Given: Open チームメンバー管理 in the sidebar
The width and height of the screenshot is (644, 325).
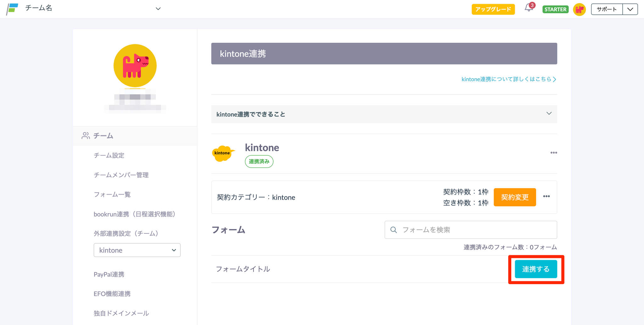Looking at the screenshot, I should click(x=121, y=175).
